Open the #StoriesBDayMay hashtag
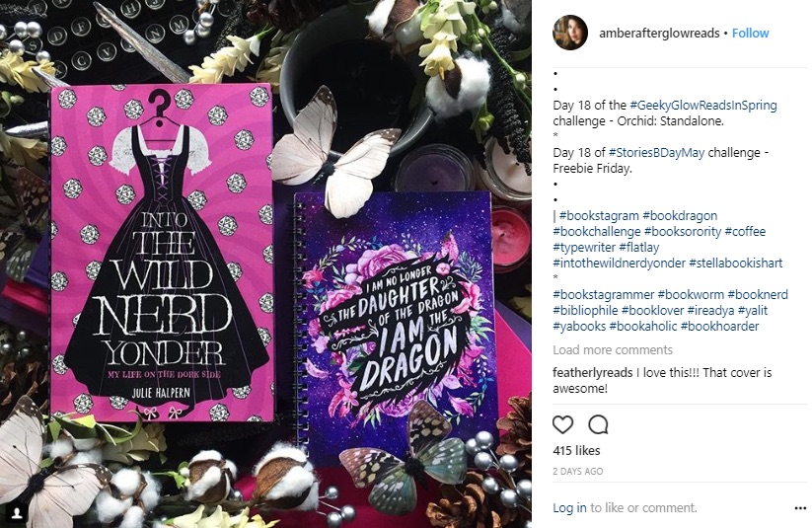 657,153
